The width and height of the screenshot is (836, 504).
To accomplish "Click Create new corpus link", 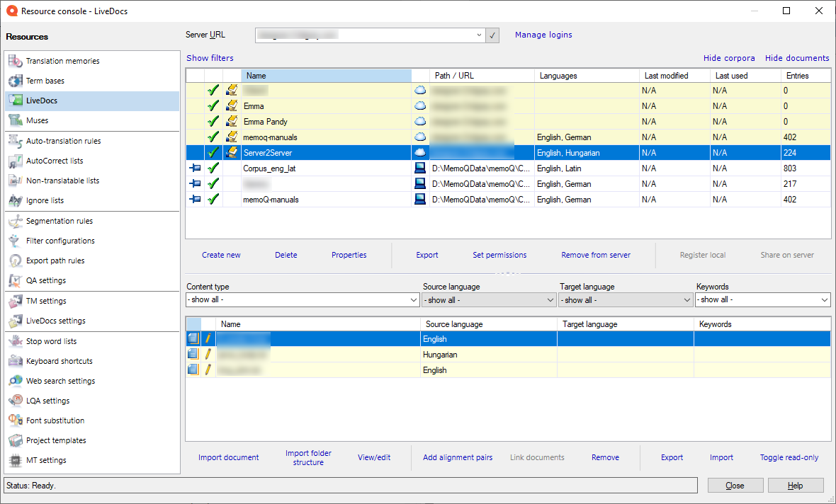I will 221,256.
